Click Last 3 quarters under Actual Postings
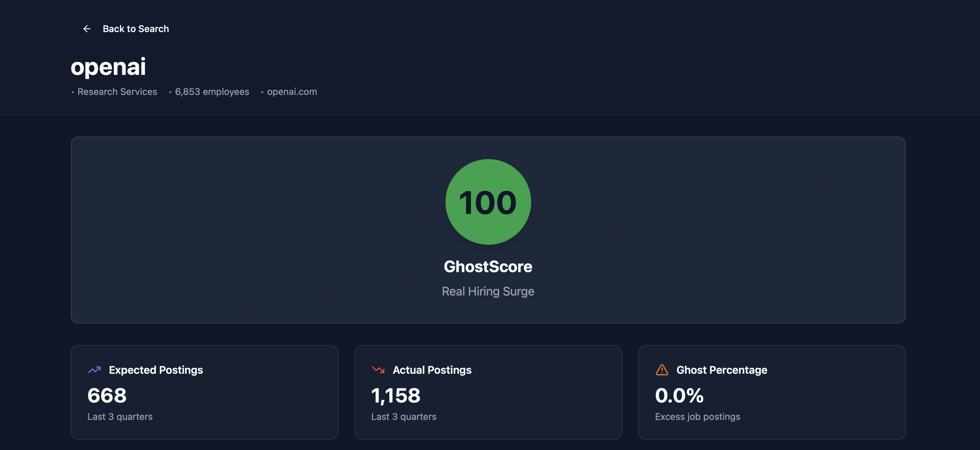980x450 pixels. click(x=404, y=417)
